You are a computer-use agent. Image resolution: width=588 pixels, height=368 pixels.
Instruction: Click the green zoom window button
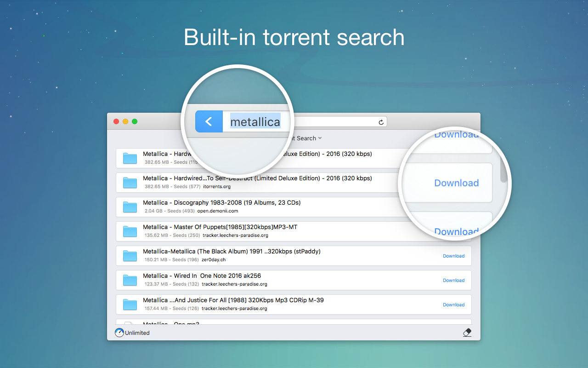pos(135,121)
